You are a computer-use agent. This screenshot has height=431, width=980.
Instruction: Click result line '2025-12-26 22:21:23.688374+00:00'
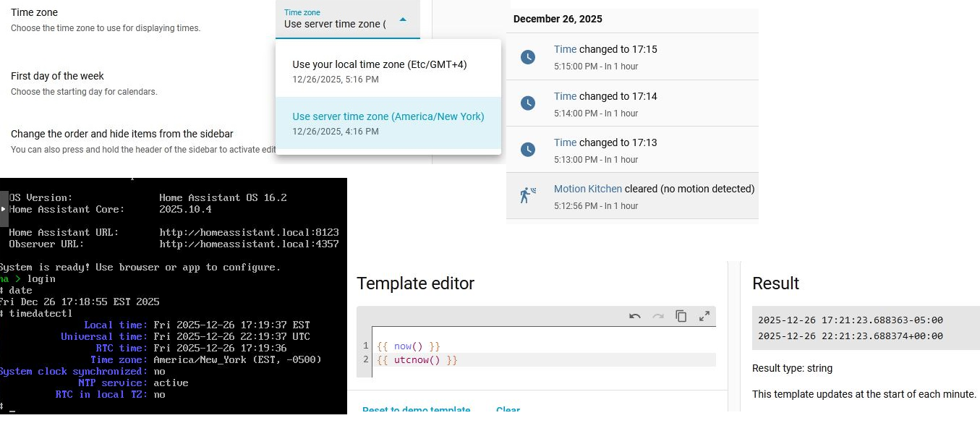pos(851,336)
